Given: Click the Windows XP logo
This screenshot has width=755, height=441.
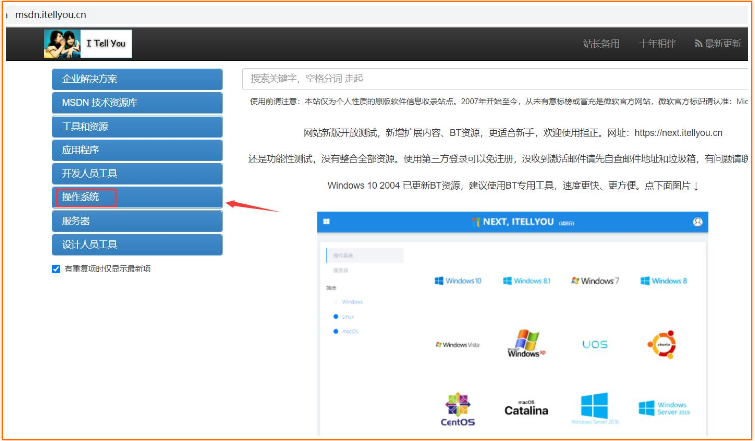Looking at the screenshot, I should coord(524,345).
